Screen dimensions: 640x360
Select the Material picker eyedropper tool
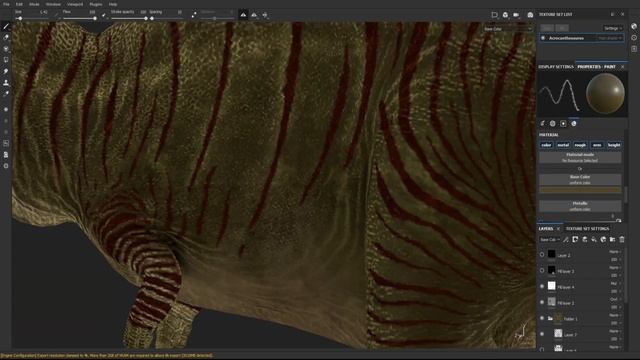[6, 93]
